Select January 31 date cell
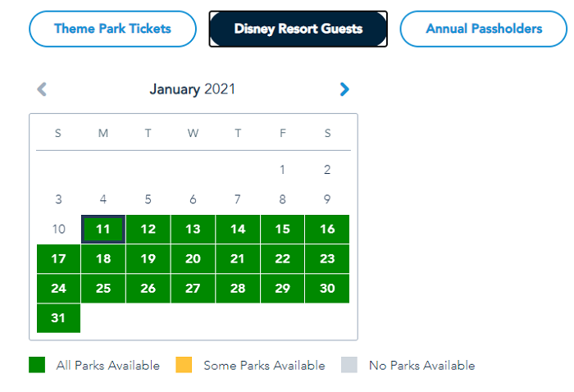574x392 pixels. (x=58, y=318)
